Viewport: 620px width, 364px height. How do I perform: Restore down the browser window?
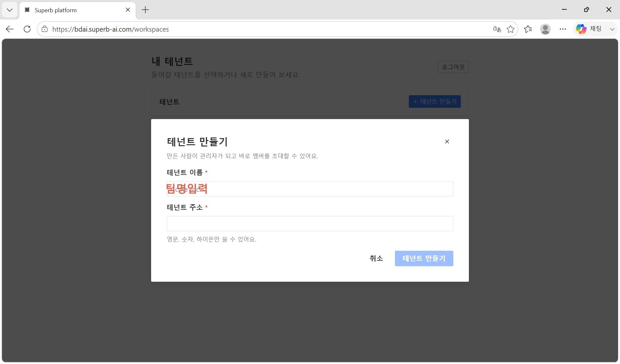586,10
